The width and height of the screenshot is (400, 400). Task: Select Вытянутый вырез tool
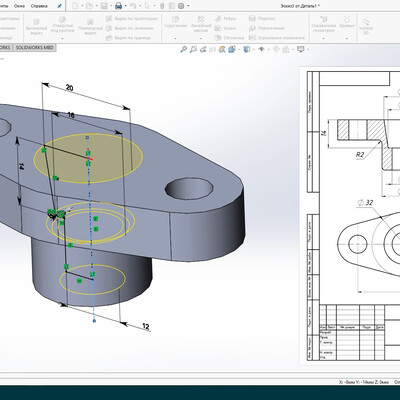click(36, 27)
